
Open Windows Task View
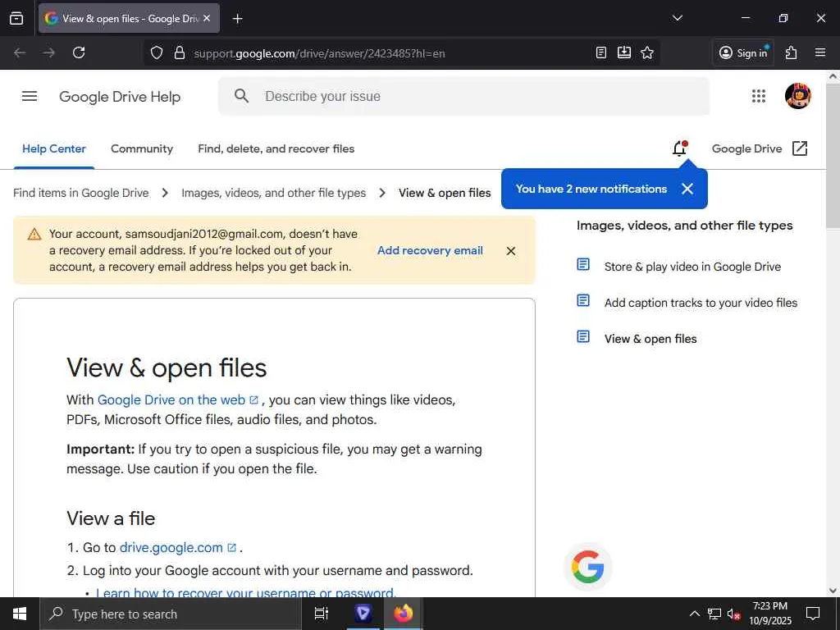click(321, 614)
